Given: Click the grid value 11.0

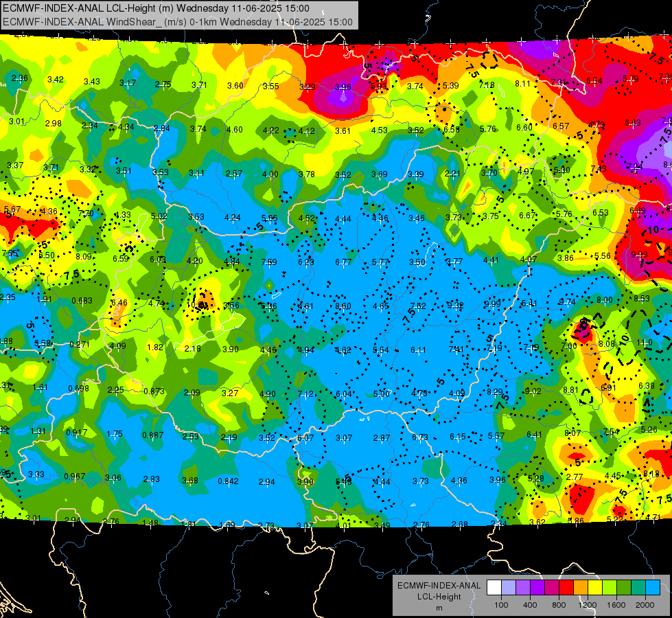Looking at the screenshot, I should pyautogui.click(x=645, y=342).
